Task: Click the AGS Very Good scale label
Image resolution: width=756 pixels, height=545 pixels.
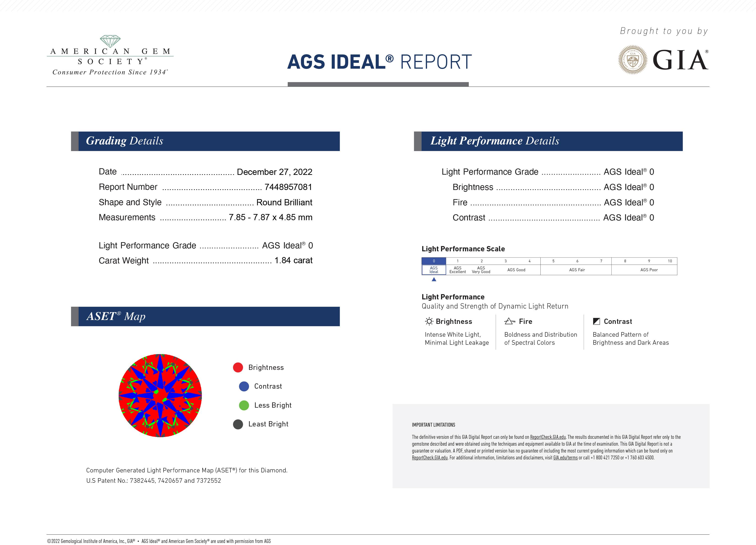Action: [x=481, y=270]
